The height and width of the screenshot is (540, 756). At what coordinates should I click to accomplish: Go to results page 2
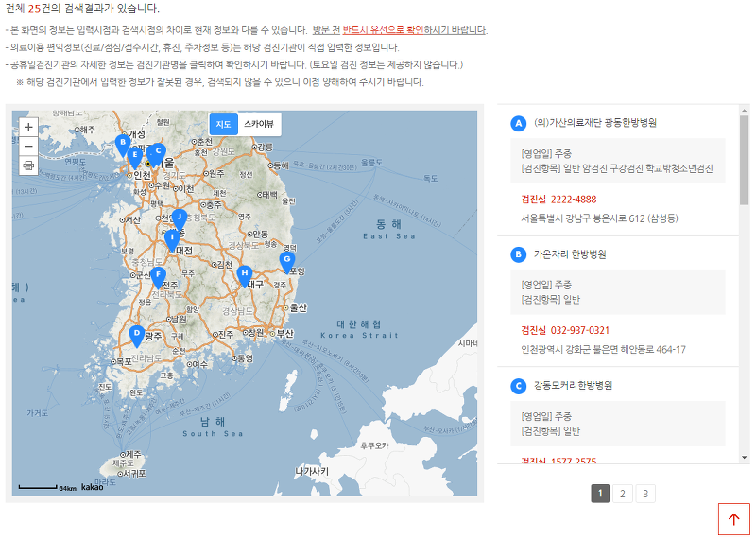pos(623,494)
